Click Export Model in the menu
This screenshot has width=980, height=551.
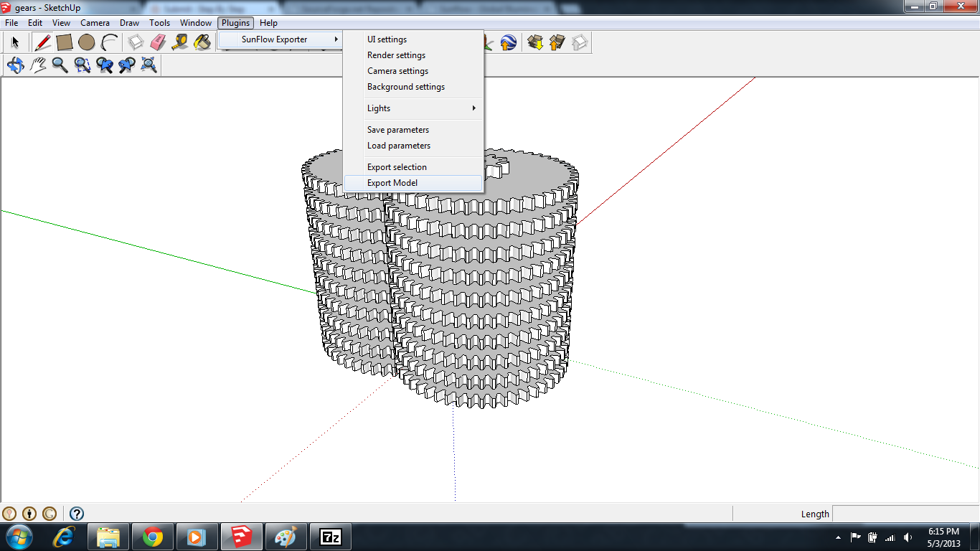(x=392, y=183)
